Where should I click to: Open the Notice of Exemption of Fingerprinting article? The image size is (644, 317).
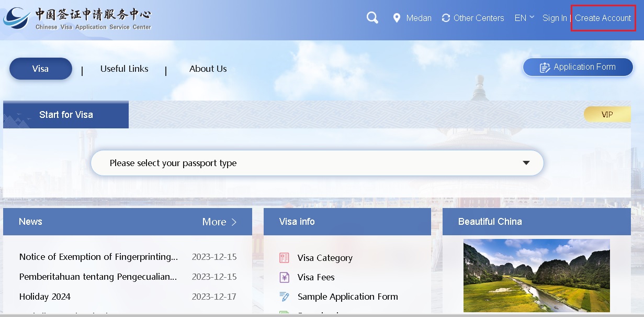coord(98,257)
